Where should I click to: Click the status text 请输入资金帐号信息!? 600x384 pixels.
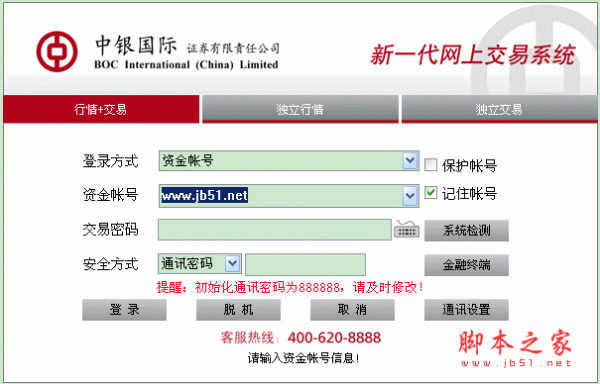tap(303, 358)
